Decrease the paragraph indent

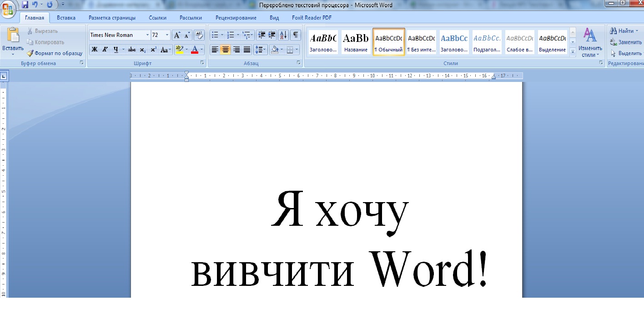tap(262, 35)
